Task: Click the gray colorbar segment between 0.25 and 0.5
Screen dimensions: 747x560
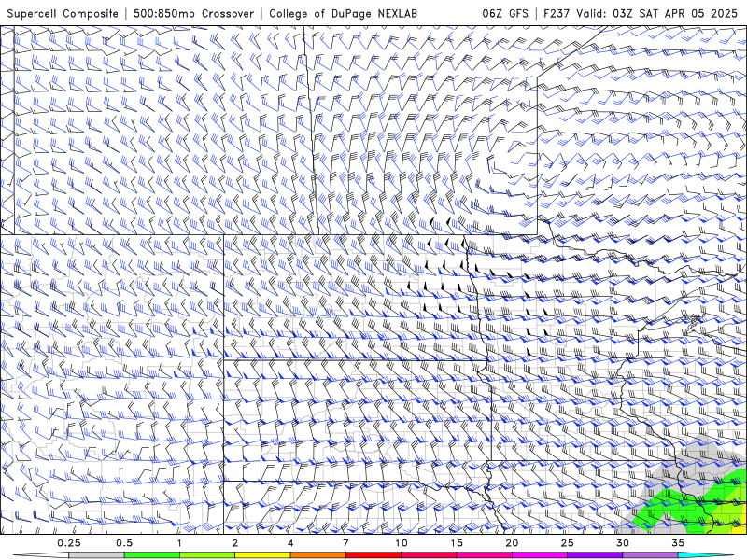Action: click(x=96, y=555)
